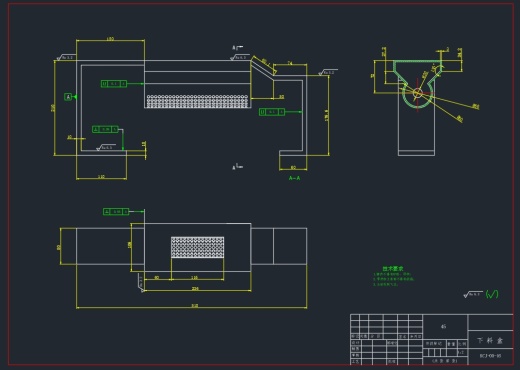Click the 116 dimension under the perforated rectangle
Screen dimensions: 520x370
194,277
